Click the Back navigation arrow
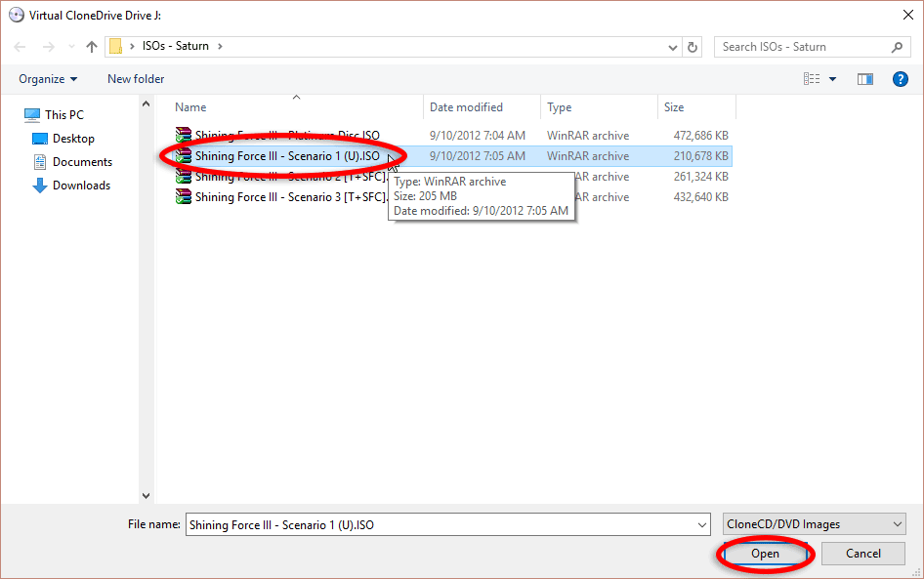The height and width of the screenshot is (579, 924). click(x=21, y=47)
